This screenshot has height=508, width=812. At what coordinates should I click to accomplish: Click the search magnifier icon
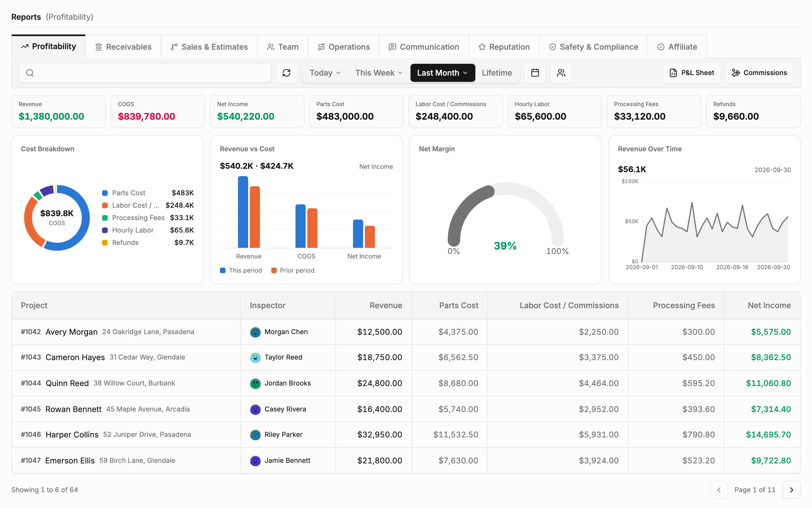coord(30,73)
